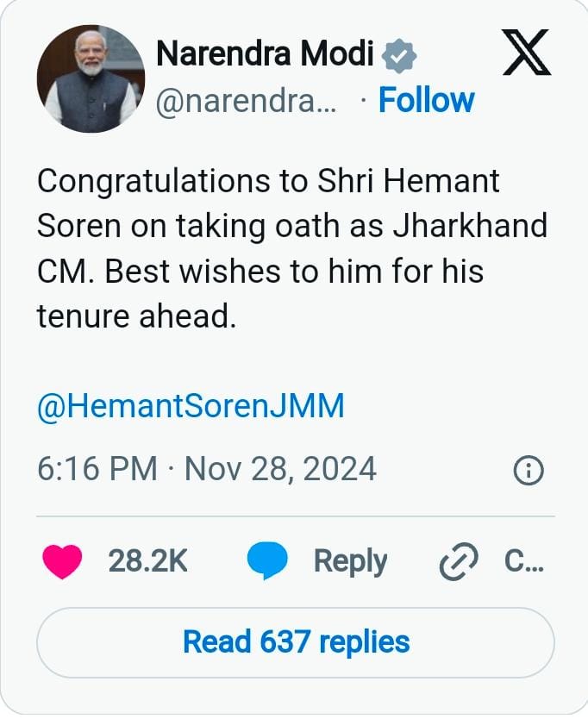
Task: Open the circled info icon beside the date
Action: [x=529, y=471]
